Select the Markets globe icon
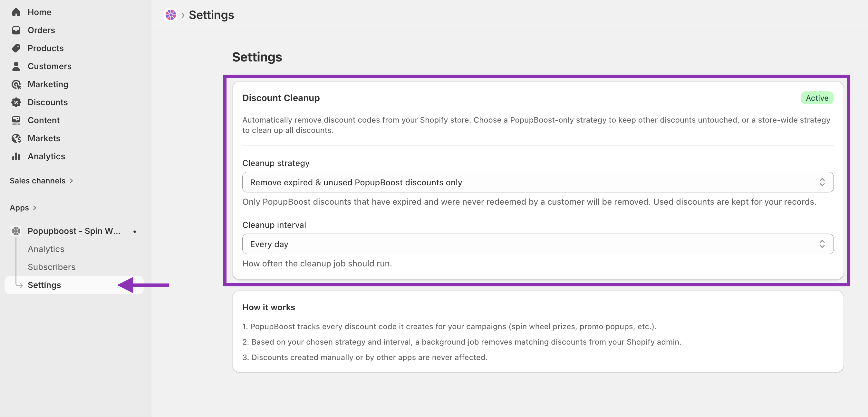 click(16, 138)
